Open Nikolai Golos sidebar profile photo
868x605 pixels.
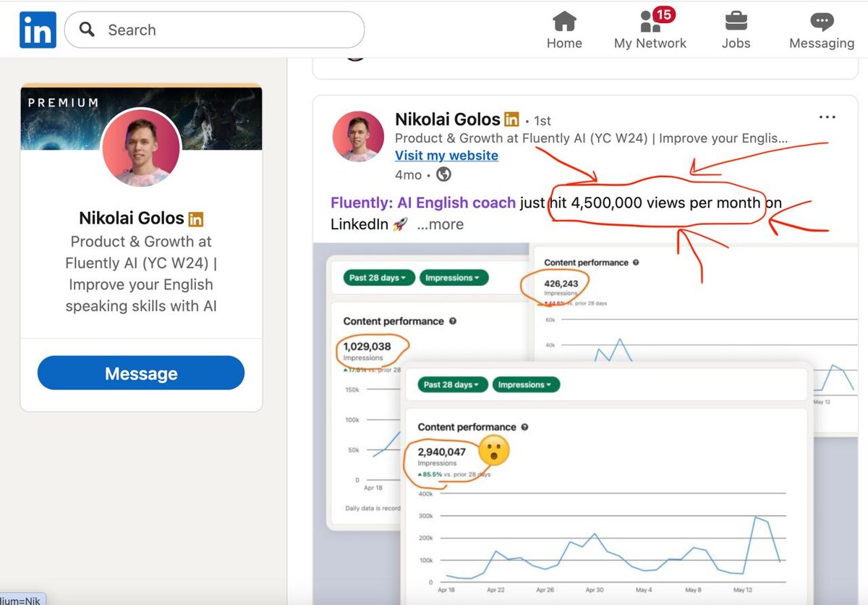coord(141,147)
